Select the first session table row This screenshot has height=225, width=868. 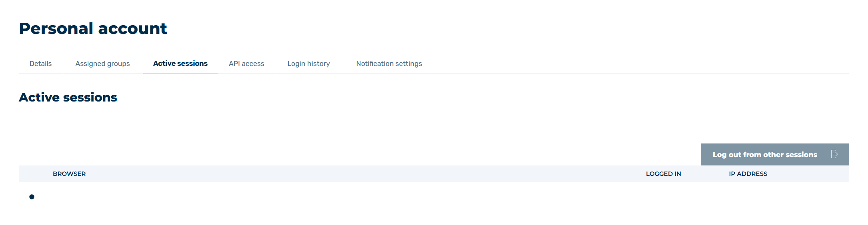coord(434,197)
